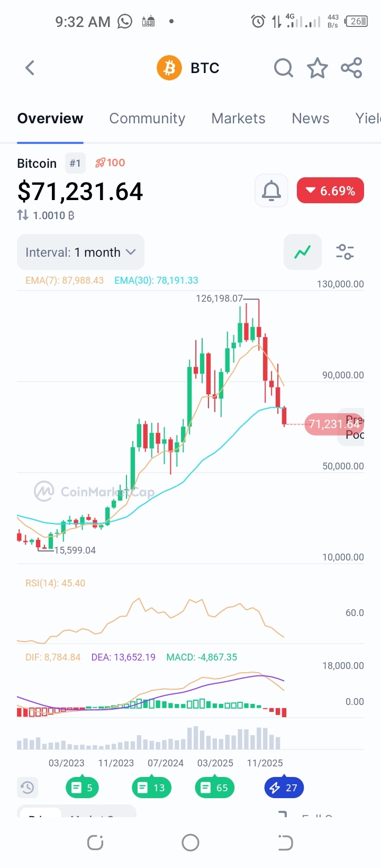Viewport: 381px width, 868px height.
Task: Open search with the magnifier icon
Action: click(x=283, y=68)
